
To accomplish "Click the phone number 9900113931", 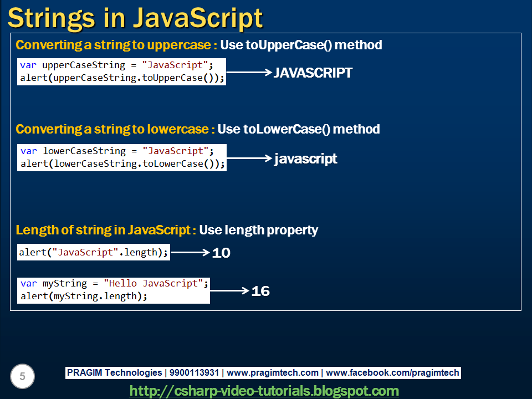I will [194, 372].
